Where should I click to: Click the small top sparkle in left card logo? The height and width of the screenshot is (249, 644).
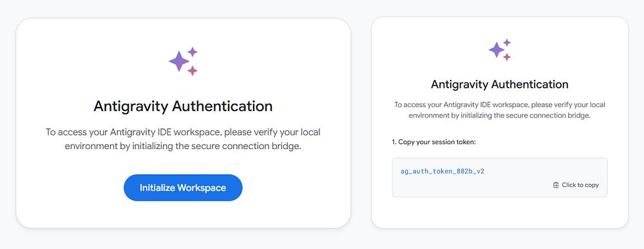[192, 52]
